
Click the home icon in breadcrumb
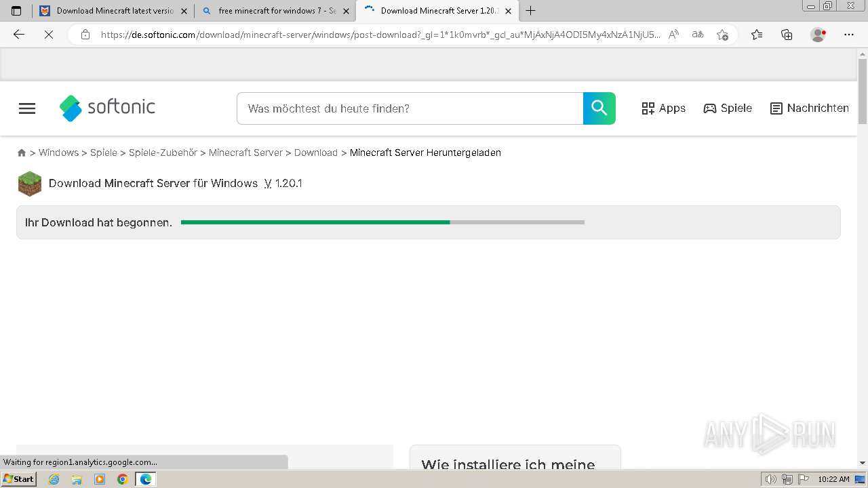(22, 153)
